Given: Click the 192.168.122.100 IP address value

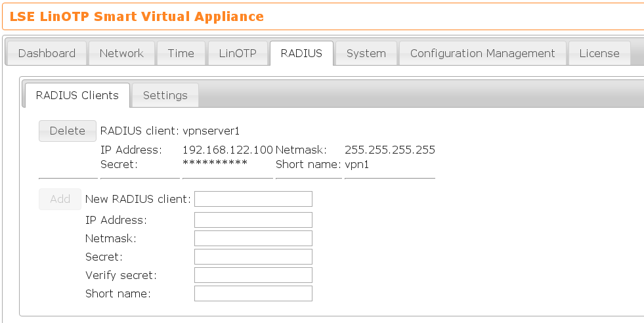Looking at the screenshot, I should [x=227, y=150].
